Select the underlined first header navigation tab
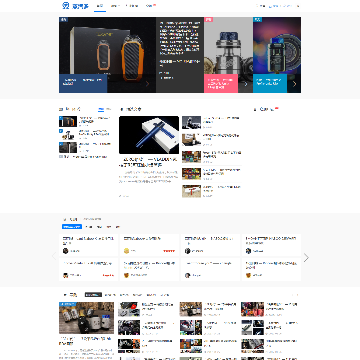Screen dimensions: 360x360 coord(100,6)
